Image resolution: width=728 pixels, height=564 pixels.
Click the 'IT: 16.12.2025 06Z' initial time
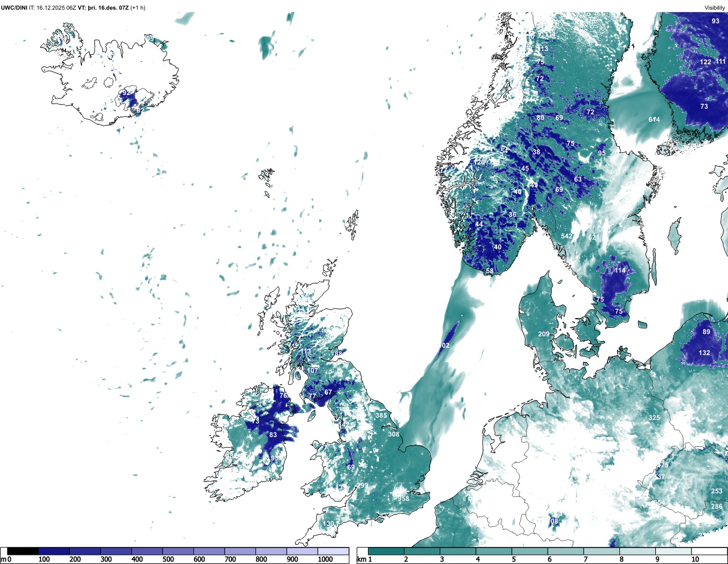[52, 7]
